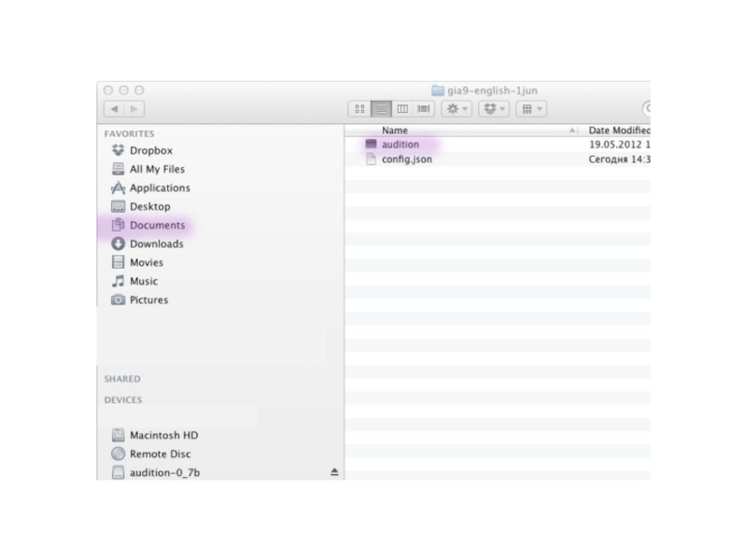Click the Dropbox icon in Favorites

click(x=119, y=150)
